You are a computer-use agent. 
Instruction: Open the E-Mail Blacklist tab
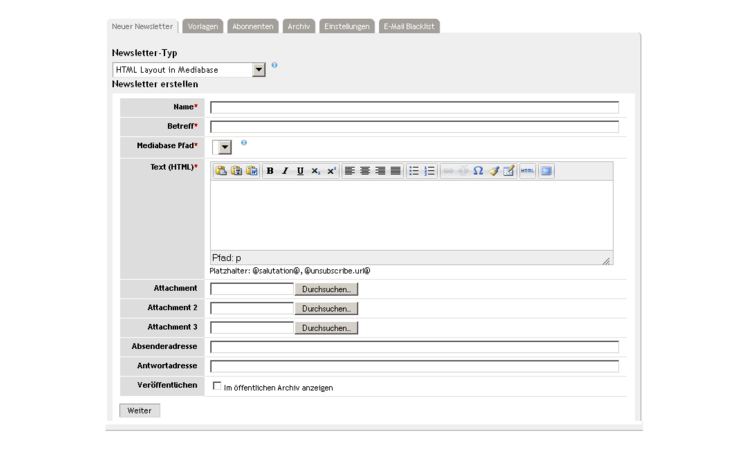(x=409, y=26)
